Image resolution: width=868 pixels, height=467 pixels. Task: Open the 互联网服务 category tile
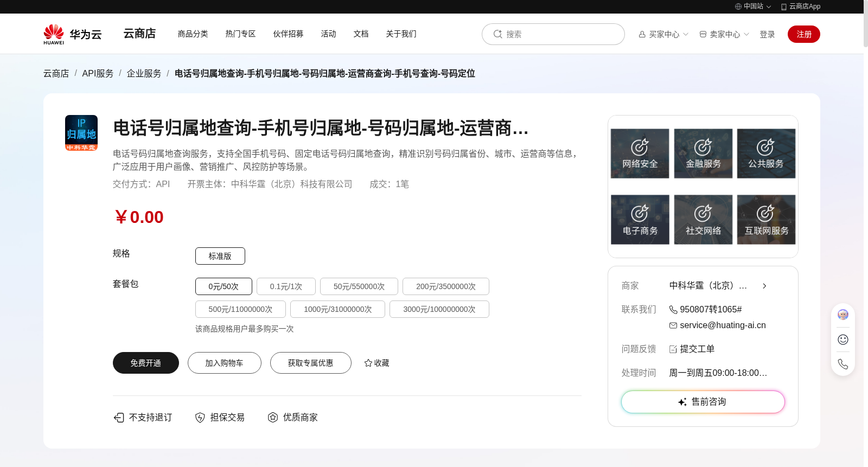click(x=766, y=220)
